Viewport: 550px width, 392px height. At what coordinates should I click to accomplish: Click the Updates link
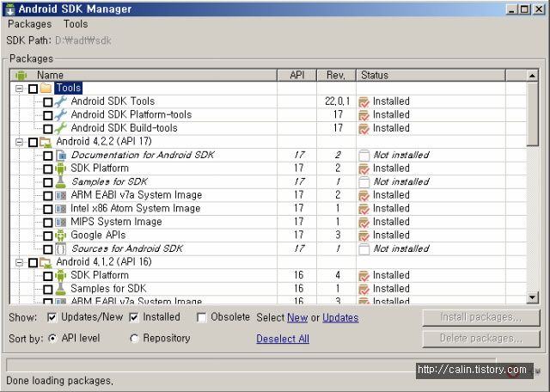tap(340, 317)
